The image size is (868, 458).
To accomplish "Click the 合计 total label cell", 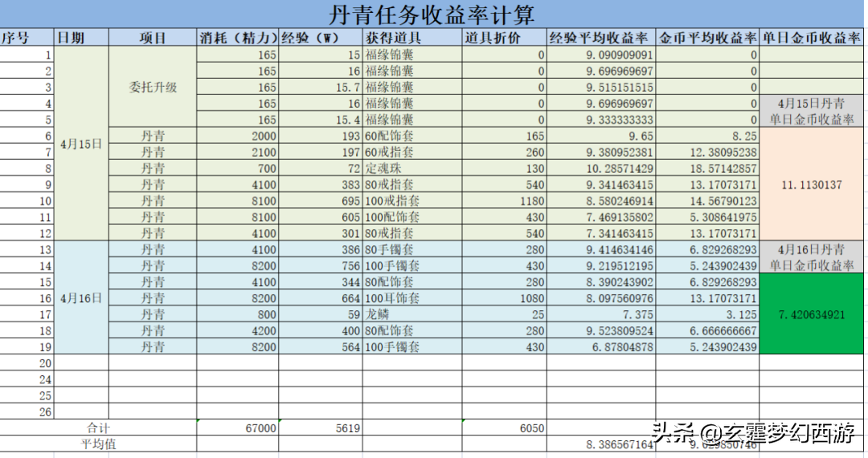I will tap(98, 428).
